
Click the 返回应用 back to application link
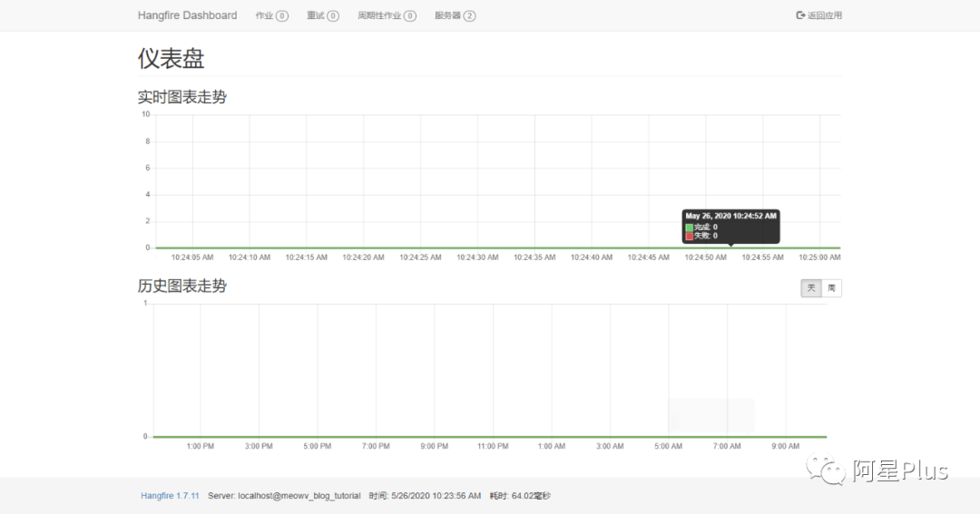[819, 15]
